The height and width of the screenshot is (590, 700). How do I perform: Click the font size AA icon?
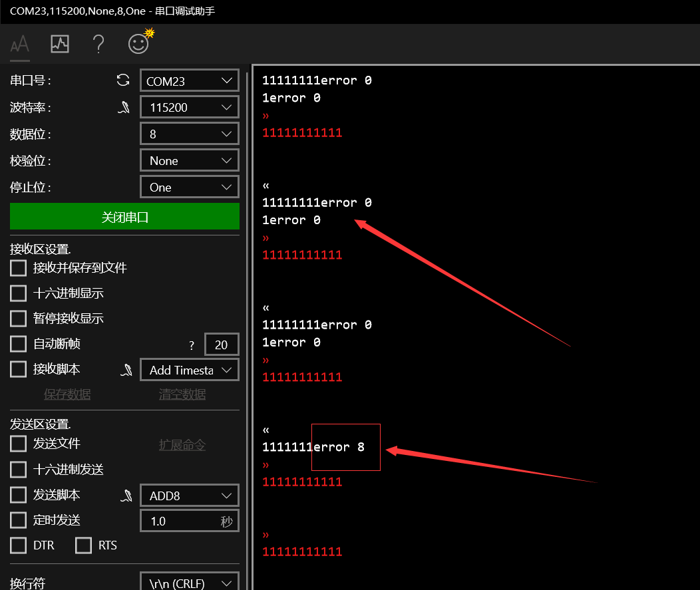(20, 45)
